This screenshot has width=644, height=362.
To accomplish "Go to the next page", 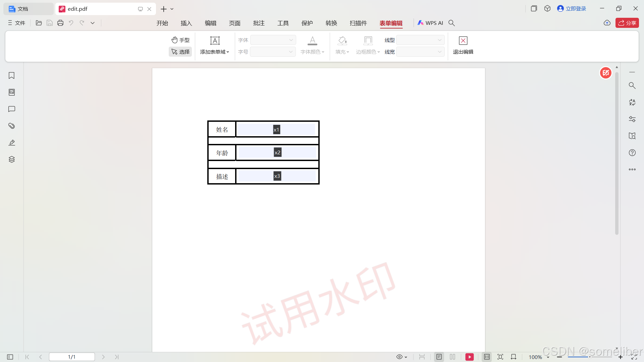I will [103, 357].
